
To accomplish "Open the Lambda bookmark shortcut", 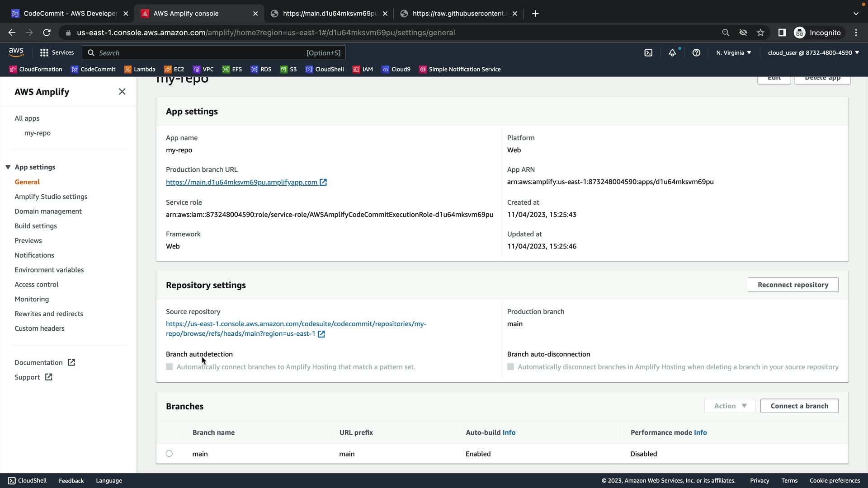I will (140, 69).
